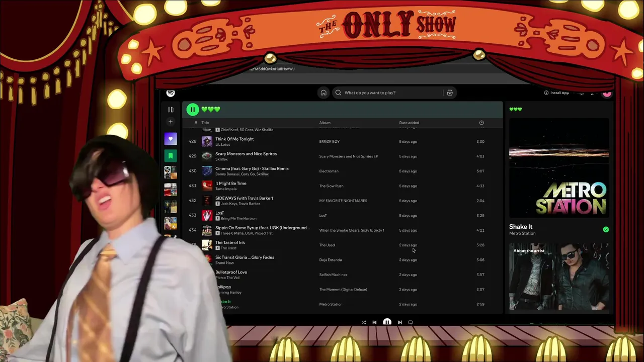Open album Selfish Machines

coord(333,275)
